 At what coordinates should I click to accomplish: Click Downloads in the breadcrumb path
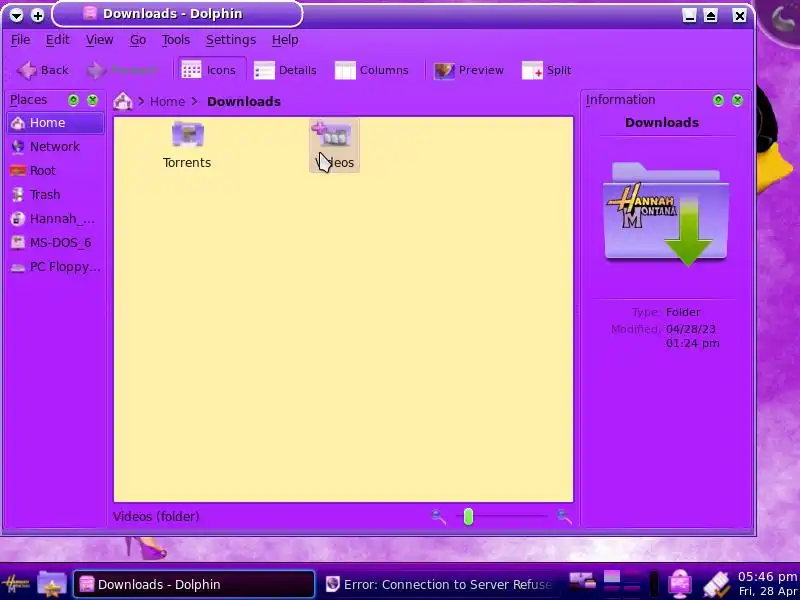pos(244,102)
